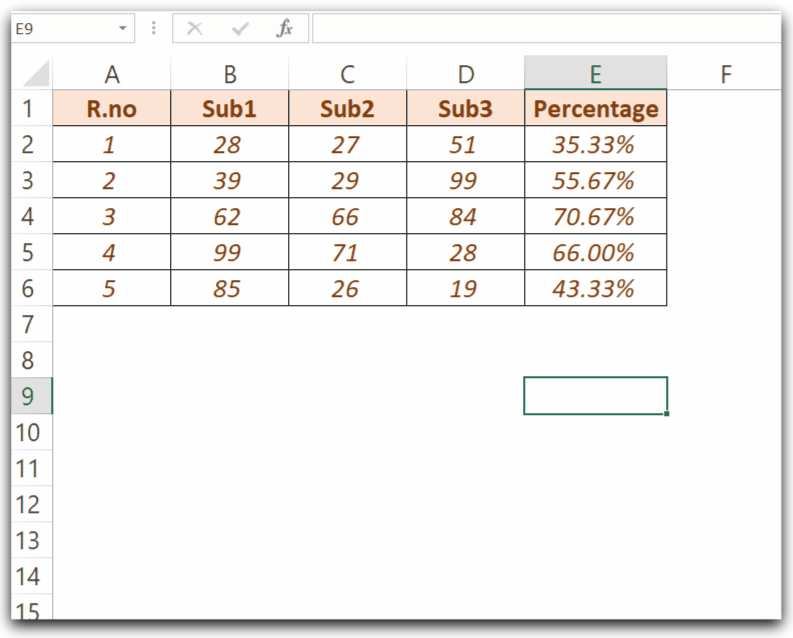
Task: Select Sub3 cell showing 51
Action: (x=465, y=144)
